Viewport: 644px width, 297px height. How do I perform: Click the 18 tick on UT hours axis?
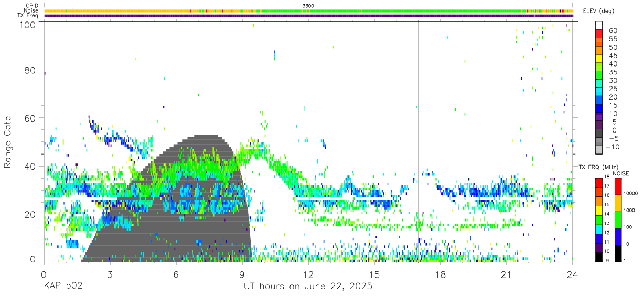click(441, 274)
